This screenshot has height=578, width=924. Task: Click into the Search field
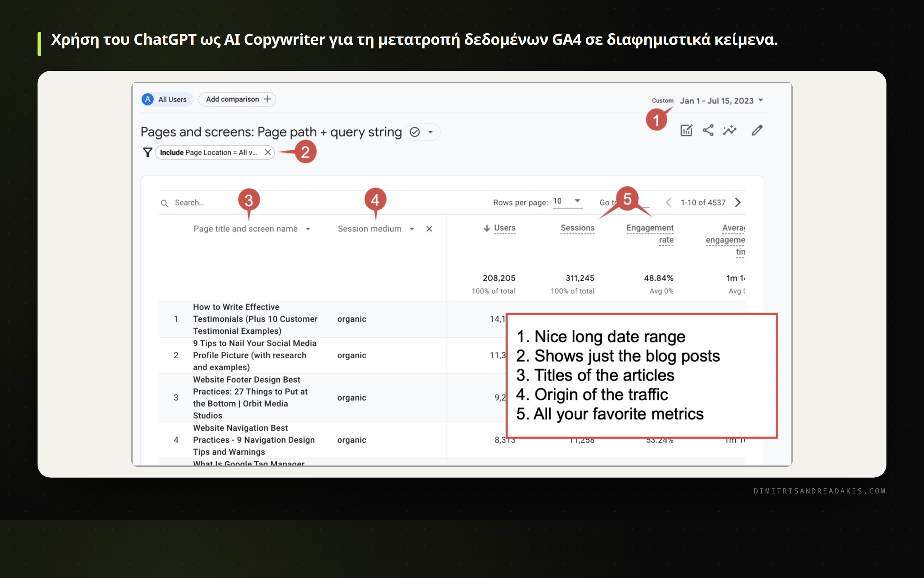[x=189, y=203]
